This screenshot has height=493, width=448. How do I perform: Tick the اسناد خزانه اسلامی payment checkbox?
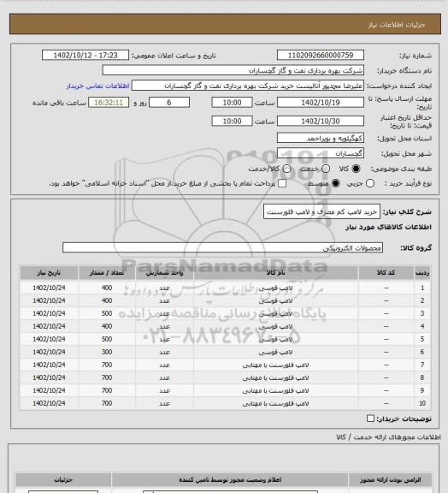coord(282,183)
